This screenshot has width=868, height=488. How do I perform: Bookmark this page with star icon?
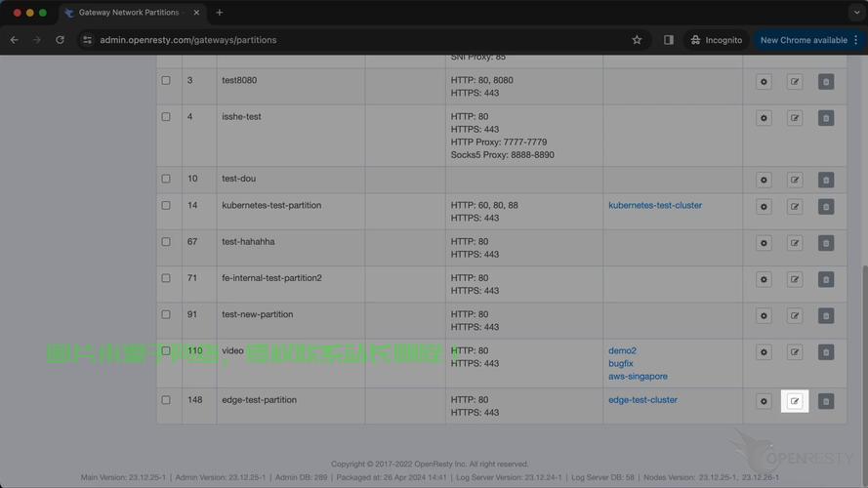click(638, 40)
